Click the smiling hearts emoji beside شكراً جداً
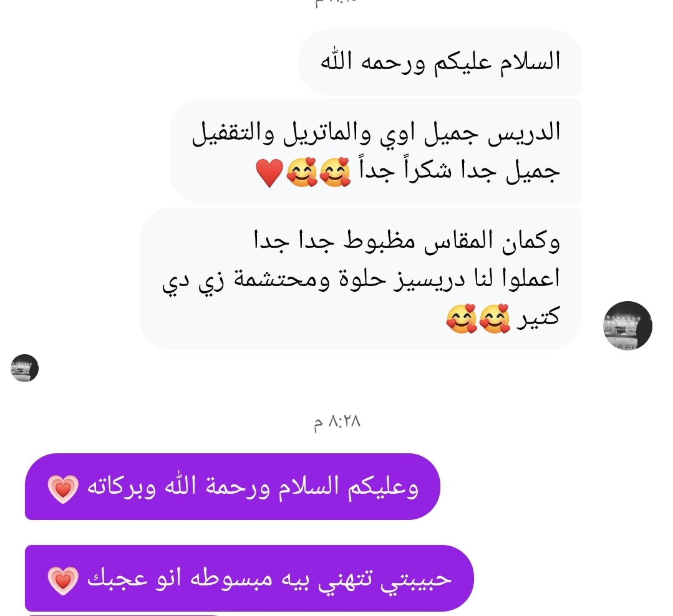Screen dimensions: 673x616 coord(335,173)
